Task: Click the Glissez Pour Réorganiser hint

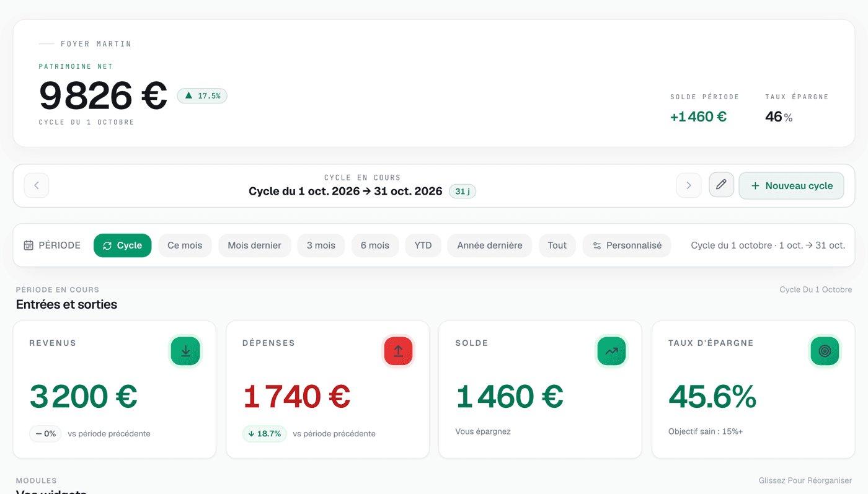Action: click(x=805, y=480)
